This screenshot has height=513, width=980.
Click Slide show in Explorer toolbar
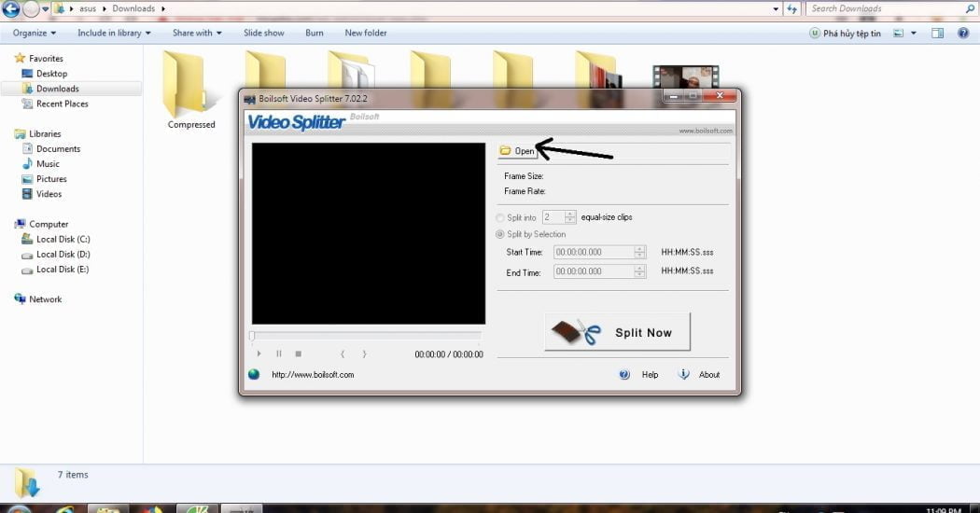click(264, 34)
